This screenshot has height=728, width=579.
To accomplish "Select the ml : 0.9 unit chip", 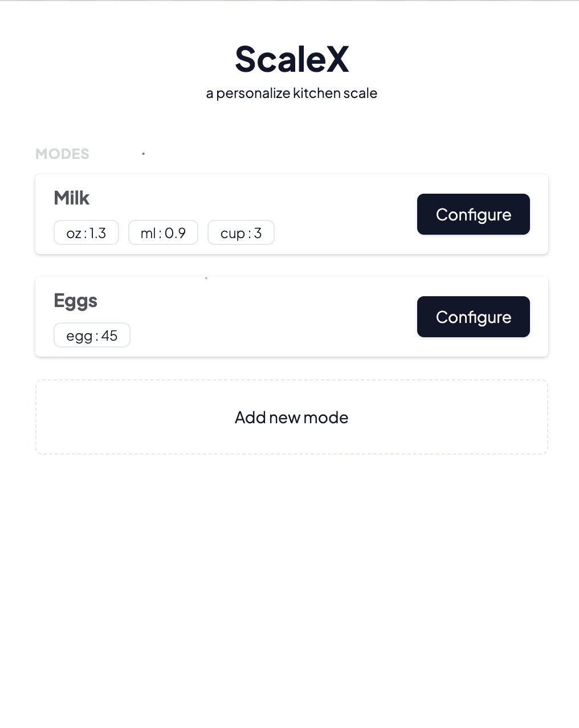I will (x=163, y=232).
